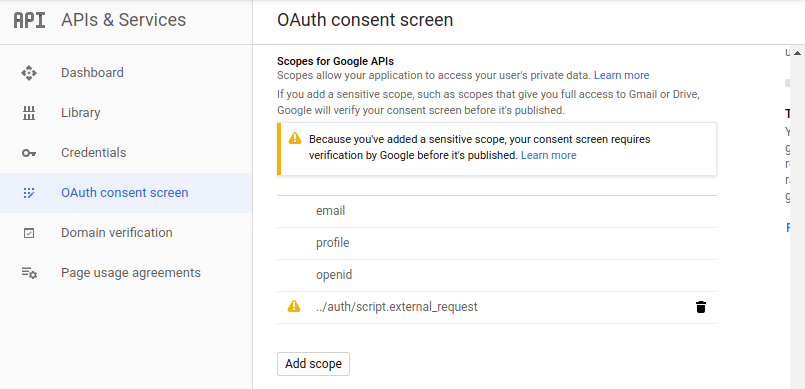
Task: Click the Dashboard sidebar icon
Action: pyautogui.click(x=29, y=73)
